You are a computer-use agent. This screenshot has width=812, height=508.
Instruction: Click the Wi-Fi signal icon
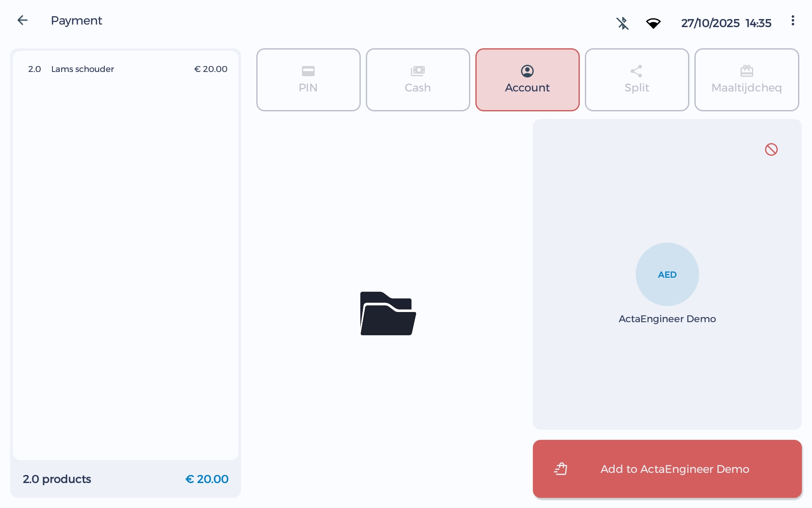(653, 23)
